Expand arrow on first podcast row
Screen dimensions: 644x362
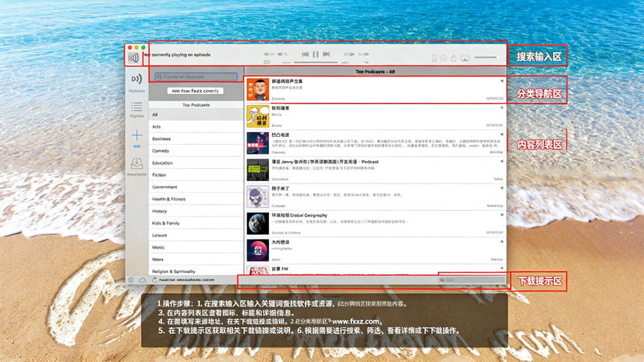(502, 81)
